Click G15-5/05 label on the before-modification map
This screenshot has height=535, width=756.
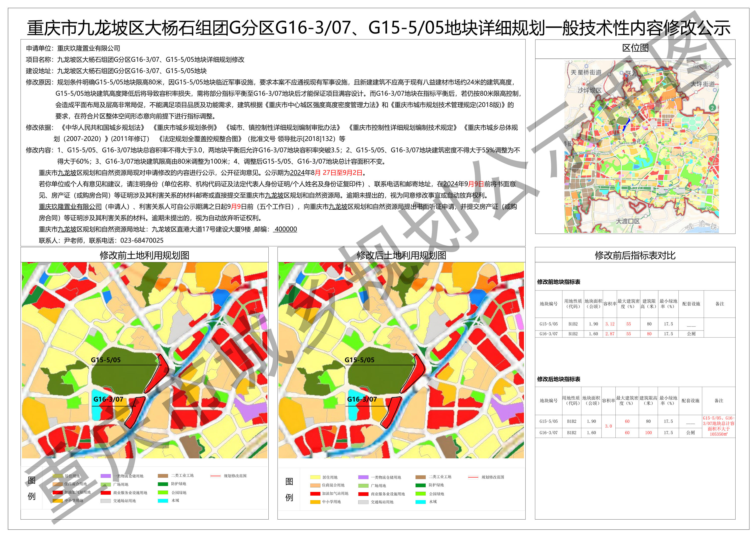click(106, 360)
